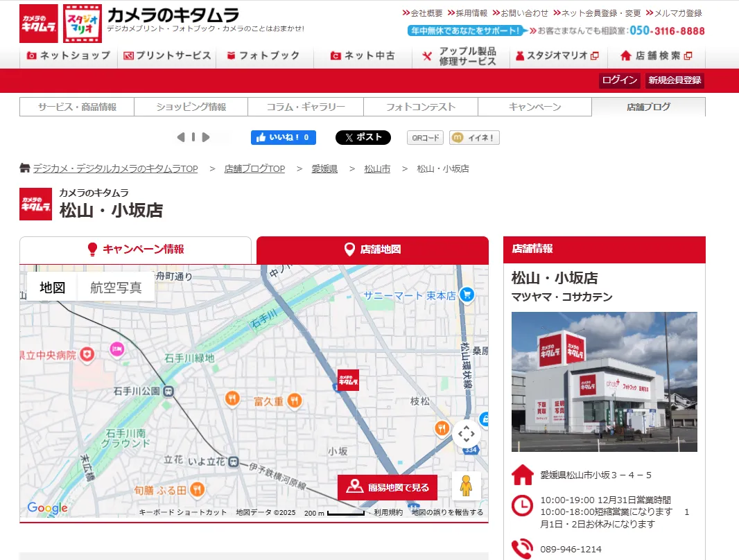Click the red telephone icon
Viewport: 739px width, 560px height.
click(x=522, y=549)
